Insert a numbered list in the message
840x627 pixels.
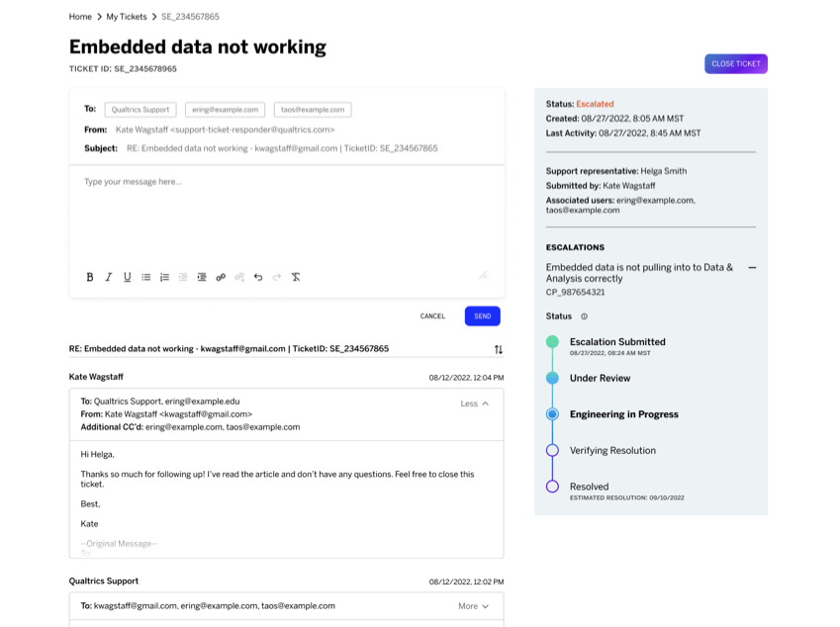(x=164, y=277)
